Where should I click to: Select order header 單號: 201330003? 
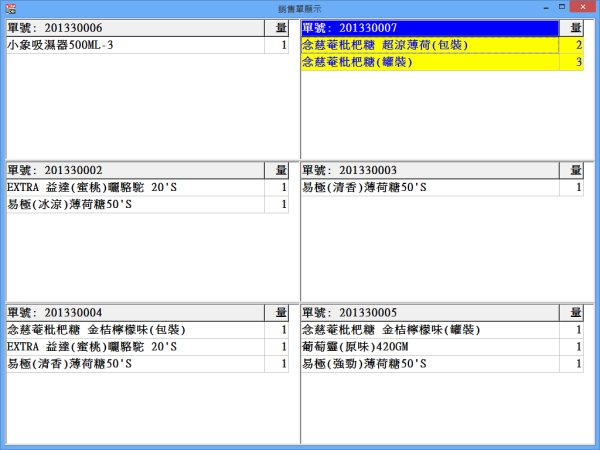pos(430,170)
